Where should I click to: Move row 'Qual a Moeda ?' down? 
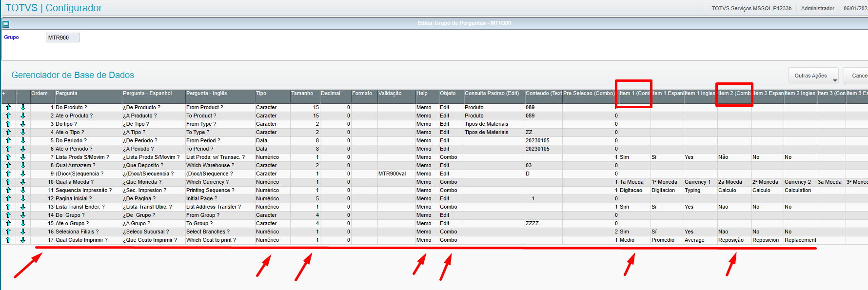tap(23, 182)
